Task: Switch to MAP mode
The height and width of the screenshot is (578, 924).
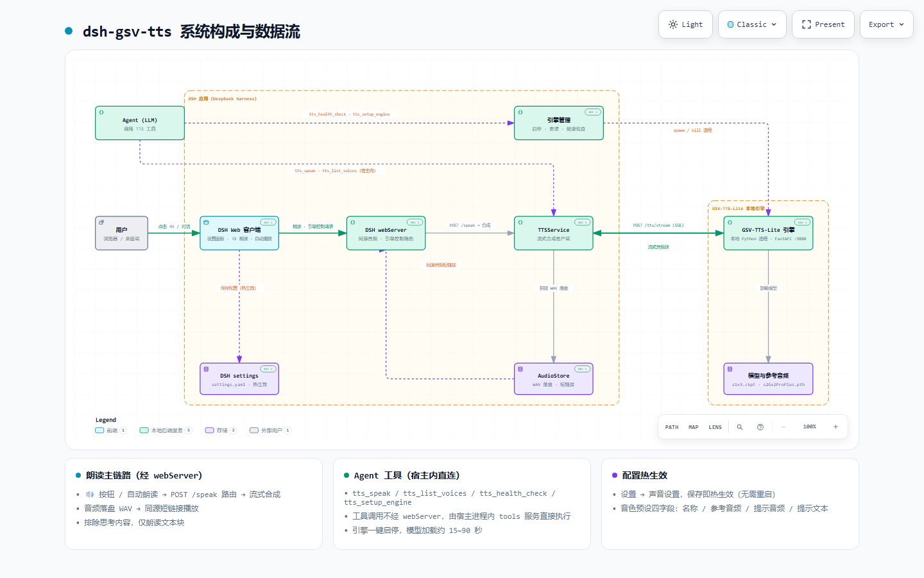Action: pos(694,427)
